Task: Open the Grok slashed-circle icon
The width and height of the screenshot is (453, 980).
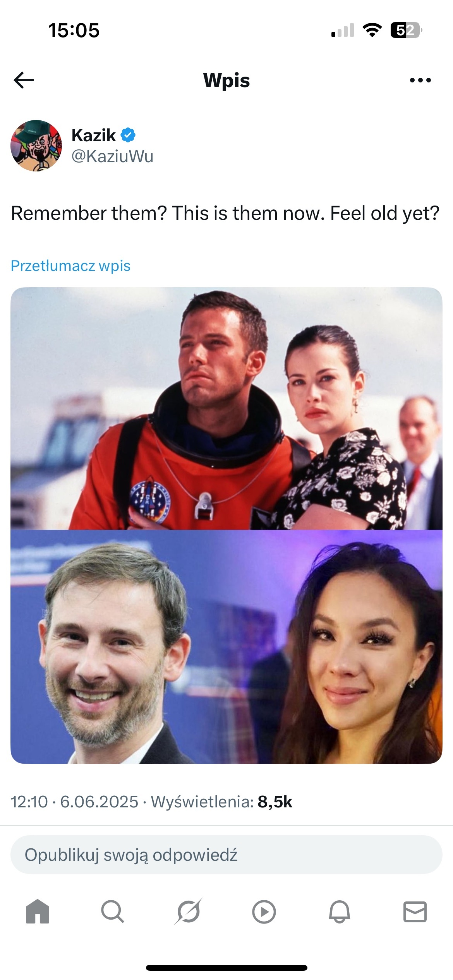Action: 188,911
